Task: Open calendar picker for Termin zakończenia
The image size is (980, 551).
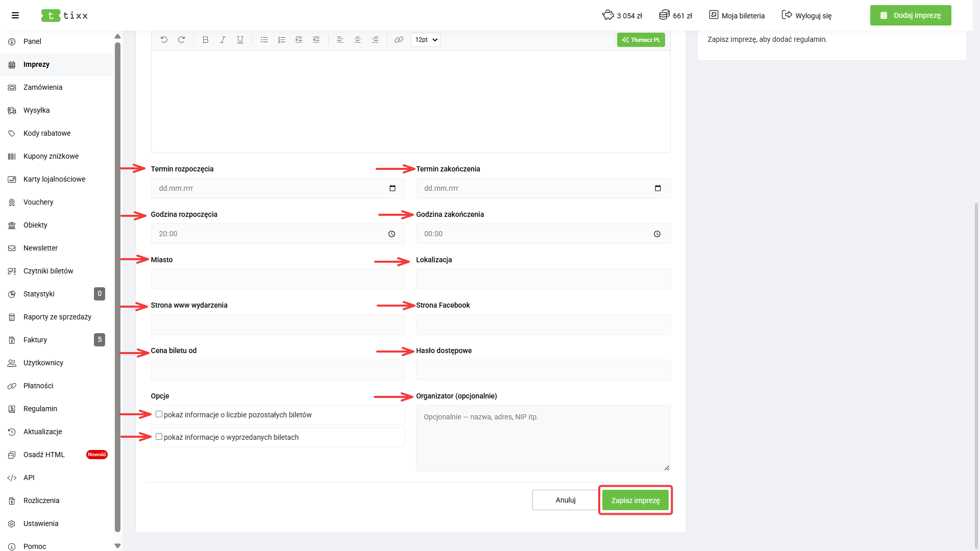Action: 657,188
